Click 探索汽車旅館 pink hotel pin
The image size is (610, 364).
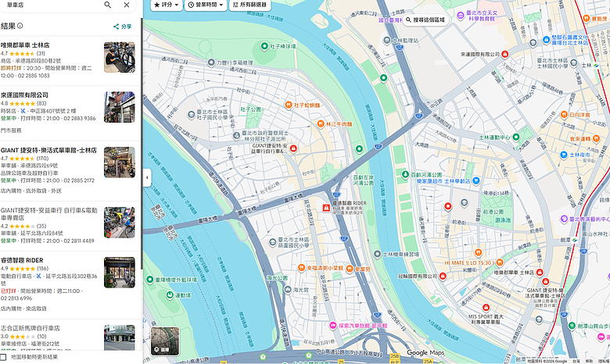click(332, 326)
